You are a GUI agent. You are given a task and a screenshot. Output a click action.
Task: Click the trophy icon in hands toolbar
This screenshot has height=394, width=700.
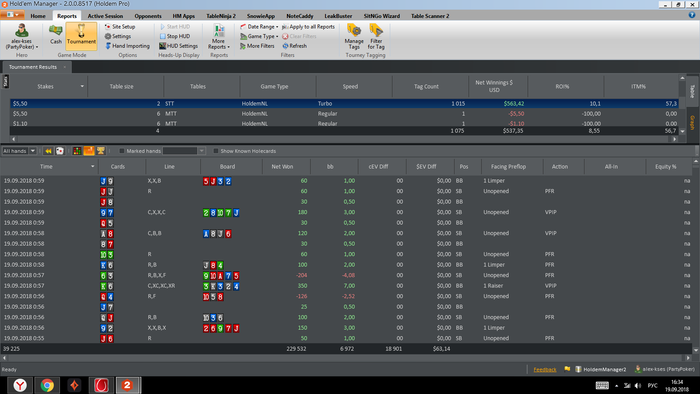point(101,151)
